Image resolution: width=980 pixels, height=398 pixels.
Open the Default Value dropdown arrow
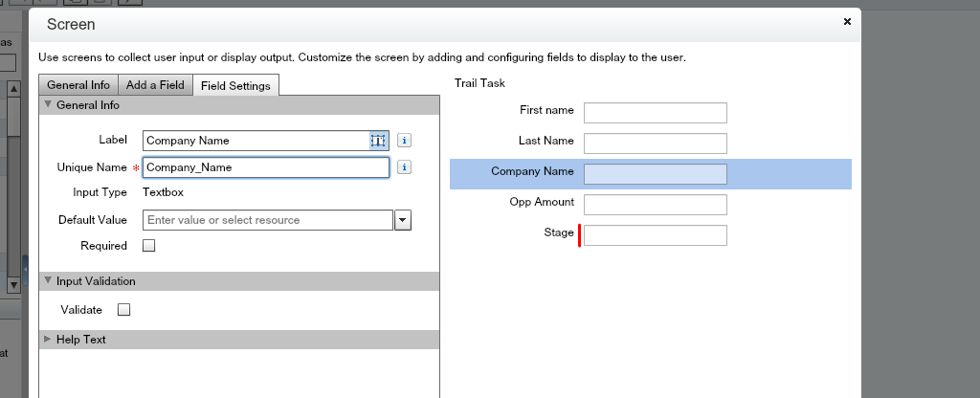tap(403, 220)
